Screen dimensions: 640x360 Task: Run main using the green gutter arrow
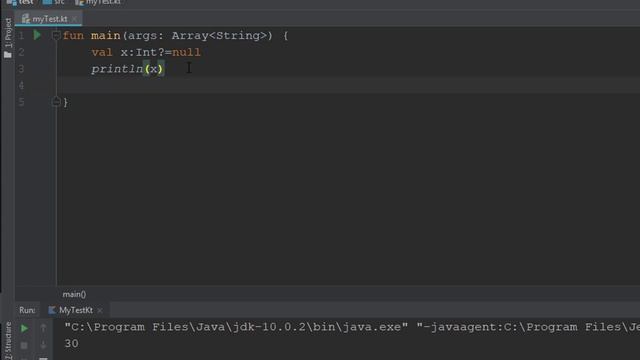click(x=37, y=36)
